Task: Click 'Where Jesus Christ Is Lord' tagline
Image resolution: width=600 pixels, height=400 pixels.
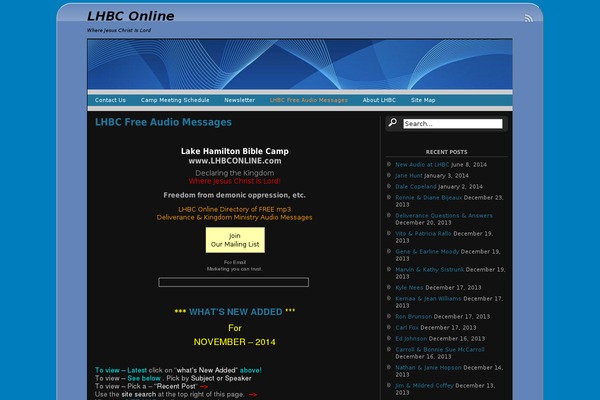Action: (x=119, y=30)
